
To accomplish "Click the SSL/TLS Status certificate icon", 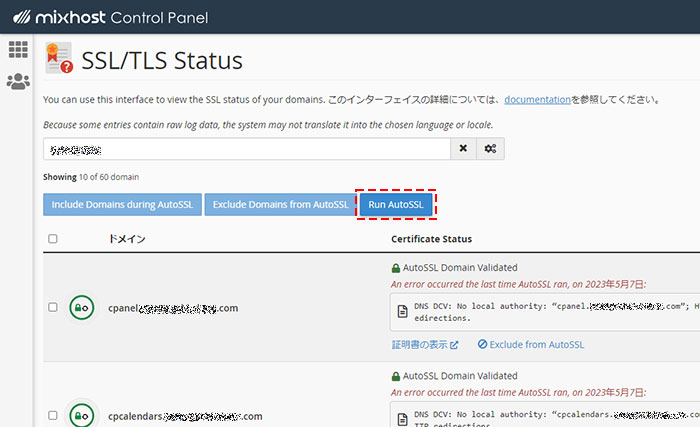I will click(x=59, y=58).
